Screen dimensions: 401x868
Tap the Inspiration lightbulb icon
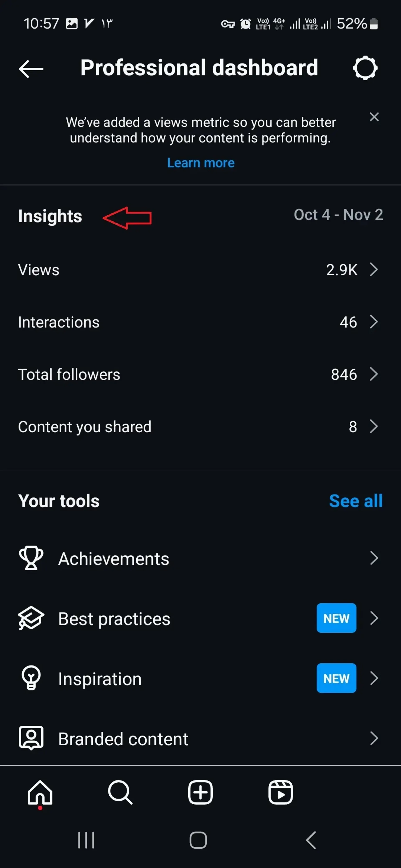tap(31, 678)
